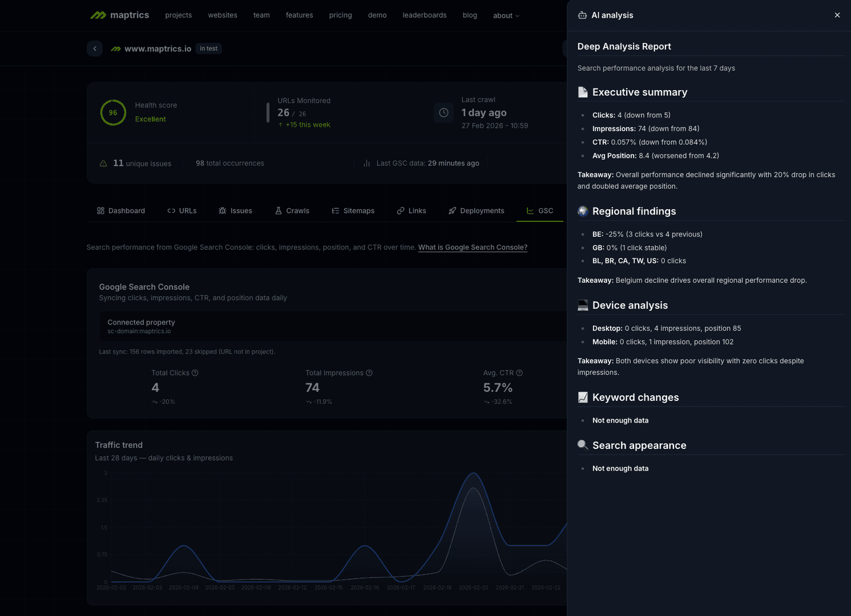Click the '27 Feb 2026 - 10:59' crawl date

pos(495,125)
